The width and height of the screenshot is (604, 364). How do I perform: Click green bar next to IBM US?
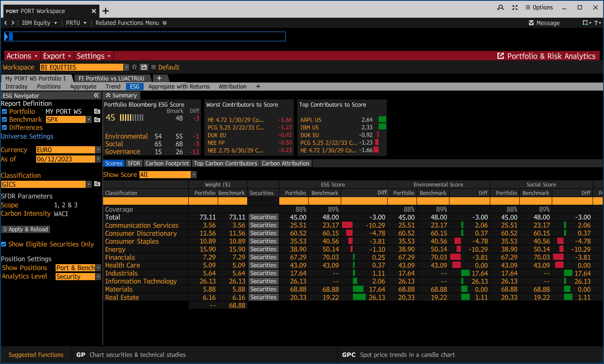click(x=382, y=127)
